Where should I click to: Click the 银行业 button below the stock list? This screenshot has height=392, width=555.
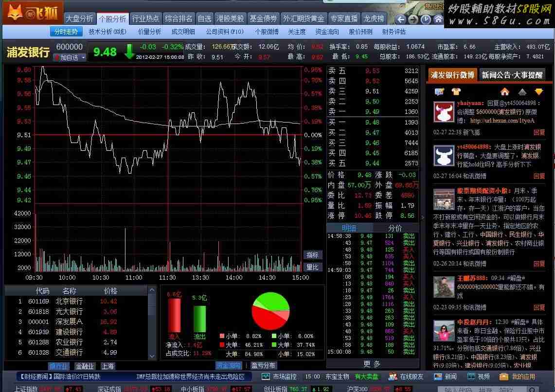coord(58,367)
